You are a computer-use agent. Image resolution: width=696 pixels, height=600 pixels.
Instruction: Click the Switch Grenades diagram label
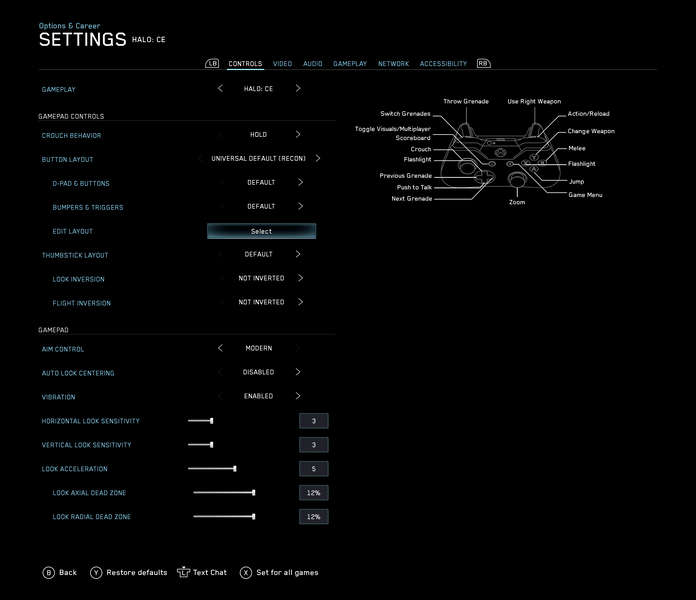(x=405, y=114)
